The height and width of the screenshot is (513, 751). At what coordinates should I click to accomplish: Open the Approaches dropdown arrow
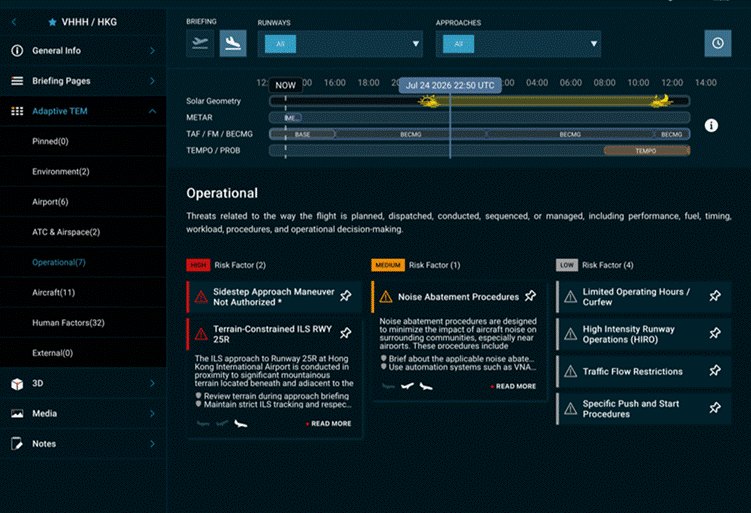593,44
